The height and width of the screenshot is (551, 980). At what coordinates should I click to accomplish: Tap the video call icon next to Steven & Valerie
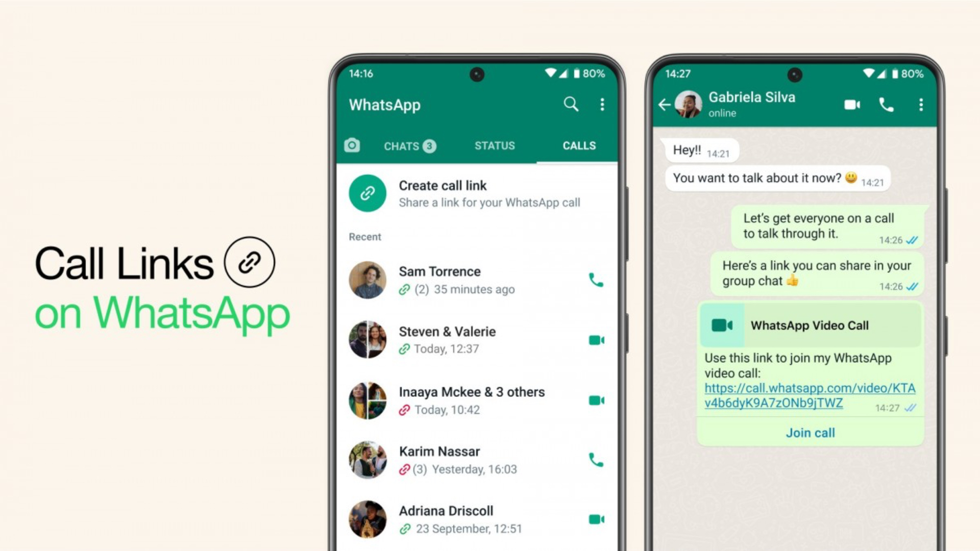[x=596, y=340]
